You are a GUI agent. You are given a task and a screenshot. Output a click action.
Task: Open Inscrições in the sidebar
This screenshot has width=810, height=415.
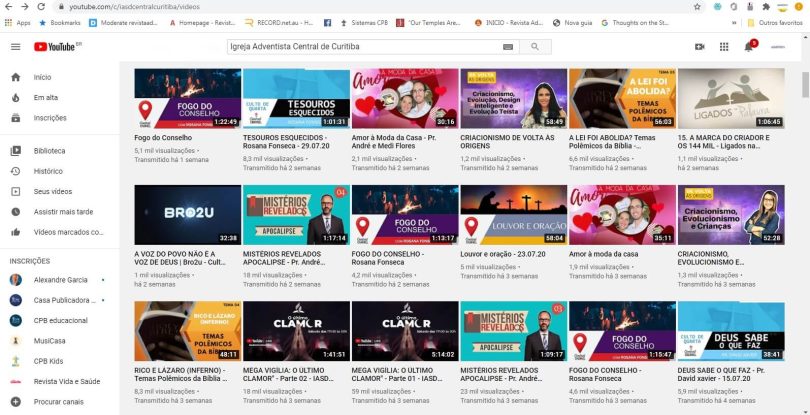tap(50, 117)
